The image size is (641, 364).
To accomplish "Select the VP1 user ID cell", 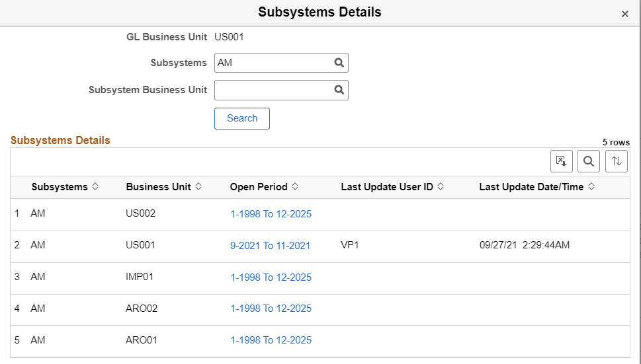I will (x=350, y=245).
